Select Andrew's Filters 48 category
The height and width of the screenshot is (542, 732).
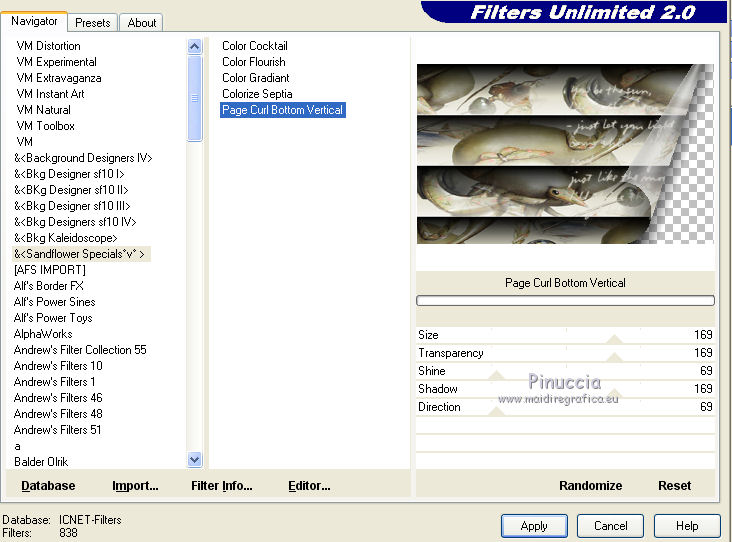(58, 414)
